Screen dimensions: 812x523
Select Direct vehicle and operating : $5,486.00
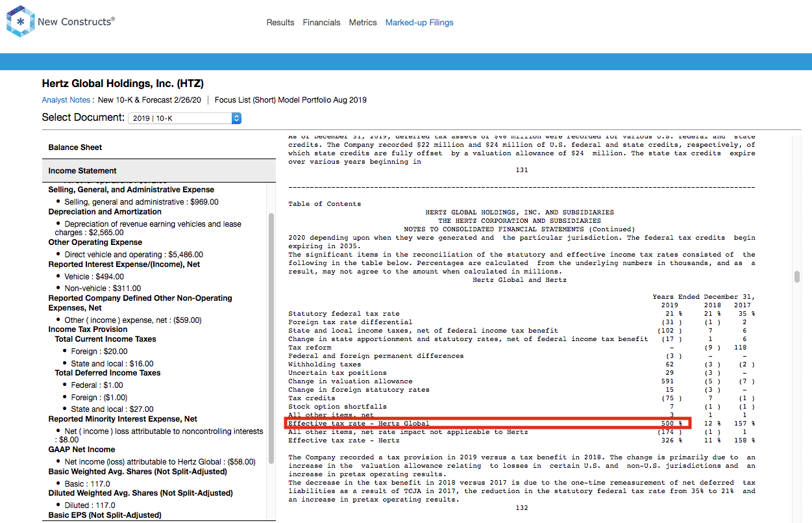coord(134,255)
